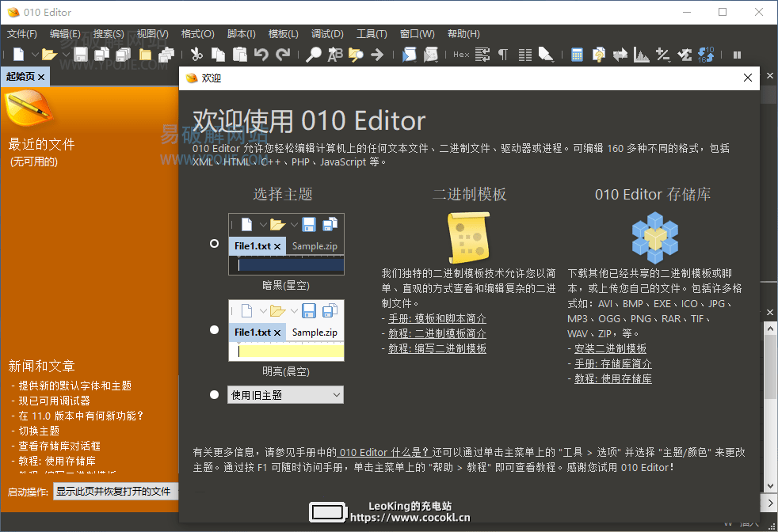Image resolution: width=778 pixels, height=532 pixels.
Task: Open Find with magnifier icon
Action: point(313,54)
